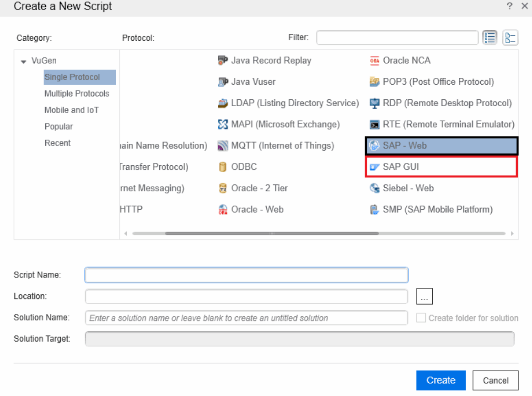Click the SMP SAP Mobile Platform icon
The height and width of the screenshot is (396, 532).
(x=374, y=210)
